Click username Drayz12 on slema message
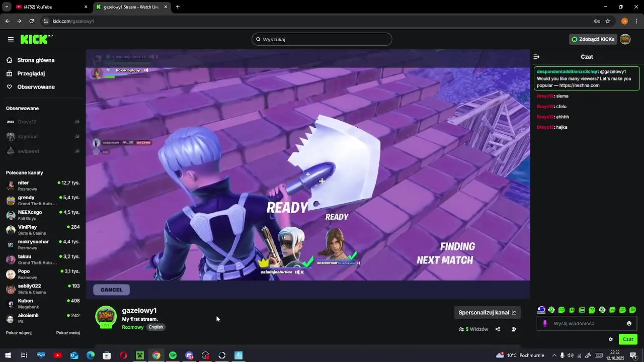Screen dimensions: 644x362 point(545,96)
